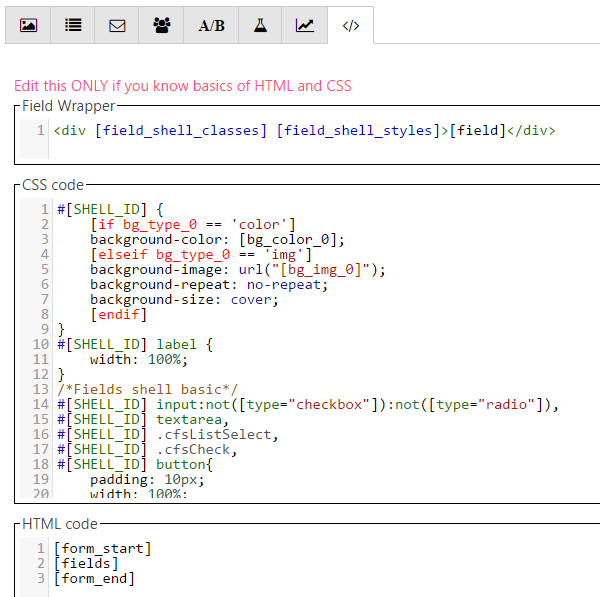Click the '#[SHELL_ID] .cfsListSelect,' line
The height and width of the screenshot is (597, 600).
168,434
